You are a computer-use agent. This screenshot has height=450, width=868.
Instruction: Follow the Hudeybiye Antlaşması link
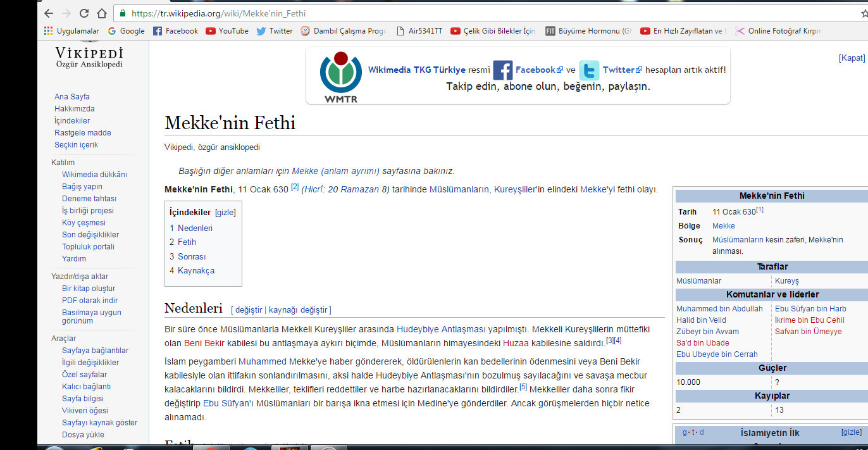[441, 330]
